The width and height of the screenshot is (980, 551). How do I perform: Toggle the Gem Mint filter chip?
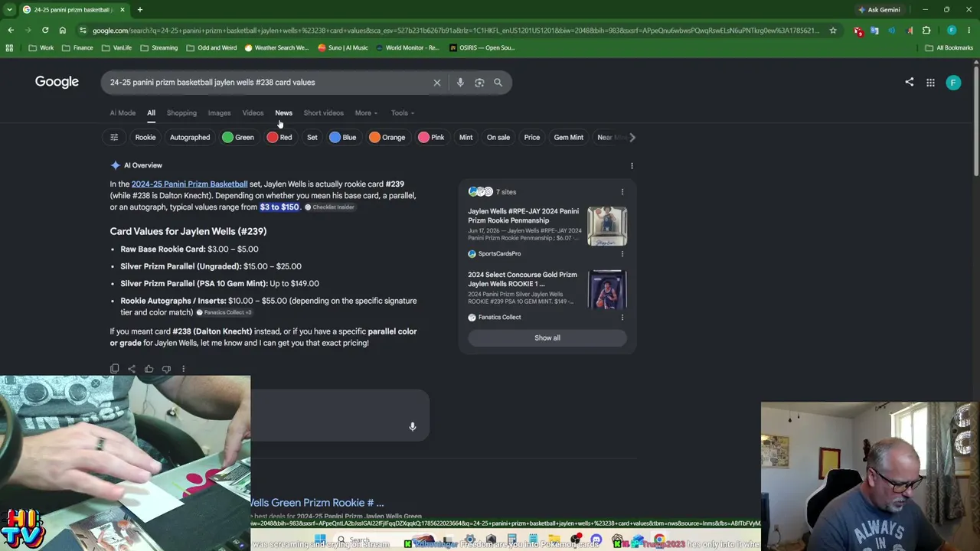569,138
